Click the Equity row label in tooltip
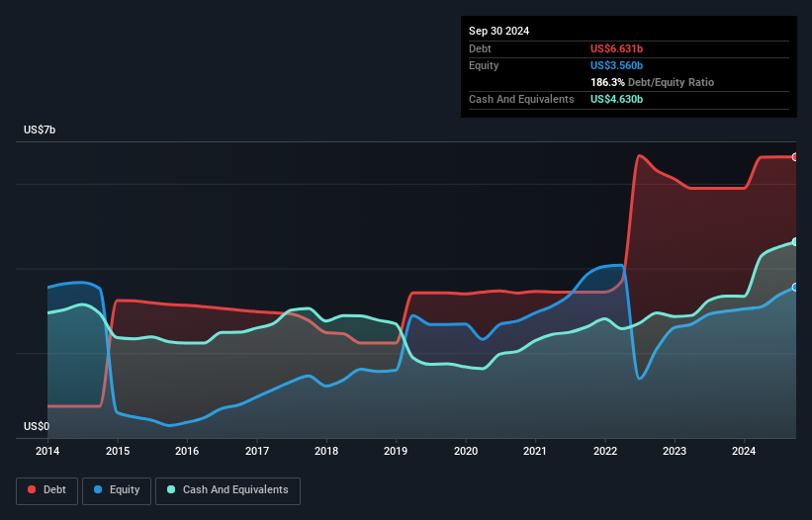The height and width of the screenshot is (520, 812). coord(484,65)
